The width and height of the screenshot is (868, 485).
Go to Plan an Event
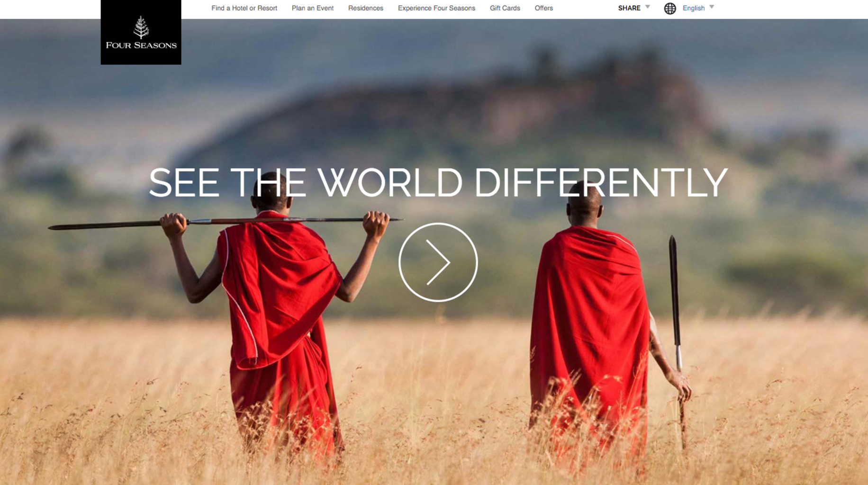pyautogui.click(x=312, y=8)
